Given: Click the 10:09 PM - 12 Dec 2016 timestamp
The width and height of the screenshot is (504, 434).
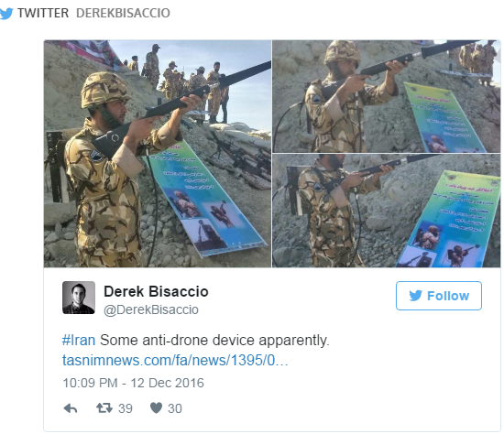Looking at the screenshot, I should point(134,384).
